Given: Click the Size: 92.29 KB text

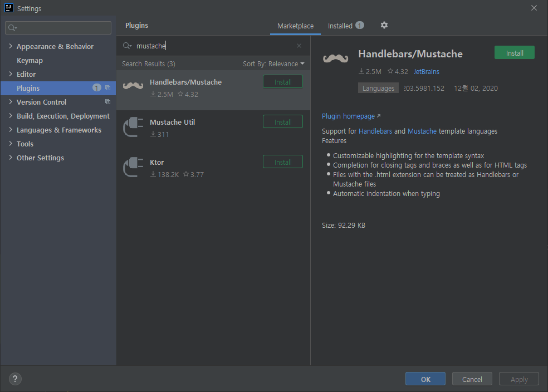Looking at the screenshot, I should coord(344,226).
